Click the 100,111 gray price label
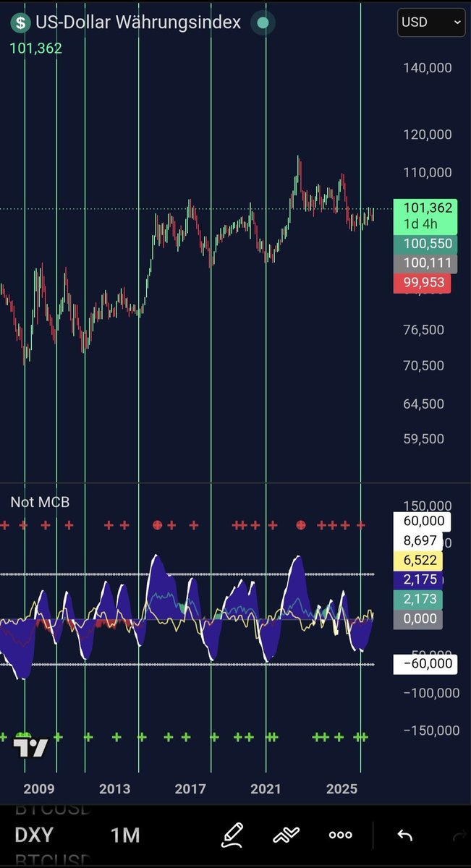Screen dimensions: 471x868 click(x=425, y=263)
